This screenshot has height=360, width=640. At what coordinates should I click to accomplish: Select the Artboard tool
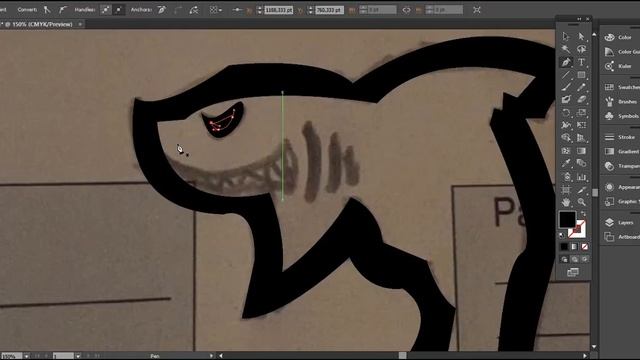coord(566,190)
